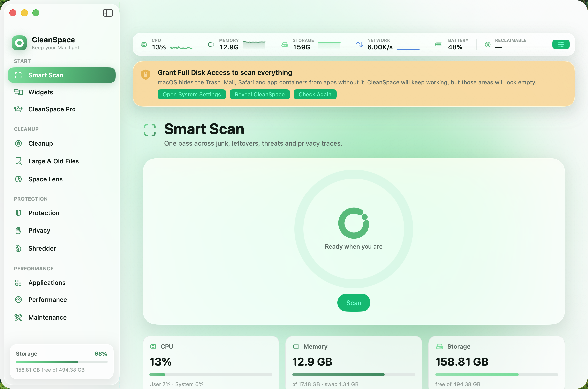This screenshot has height=389, width=588.
Task: Click the Smart Scan brackets sidebar icon
Action: (x=18, y=75)
